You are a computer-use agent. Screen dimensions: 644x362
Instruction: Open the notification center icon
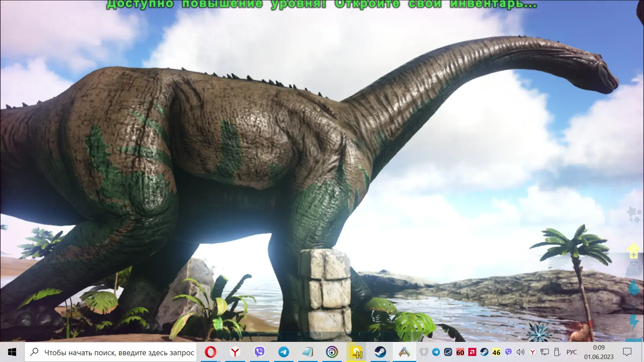click(x=627, y=352)
